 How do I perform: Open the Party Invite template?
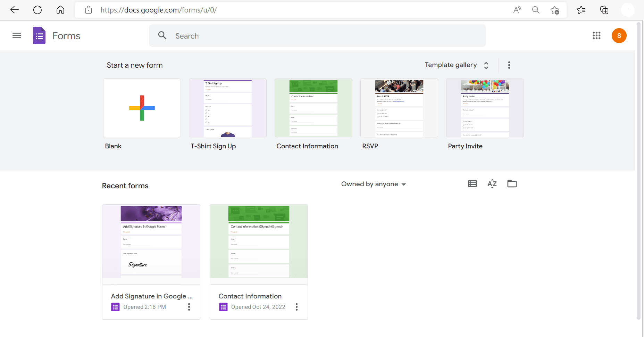[485, 108]
